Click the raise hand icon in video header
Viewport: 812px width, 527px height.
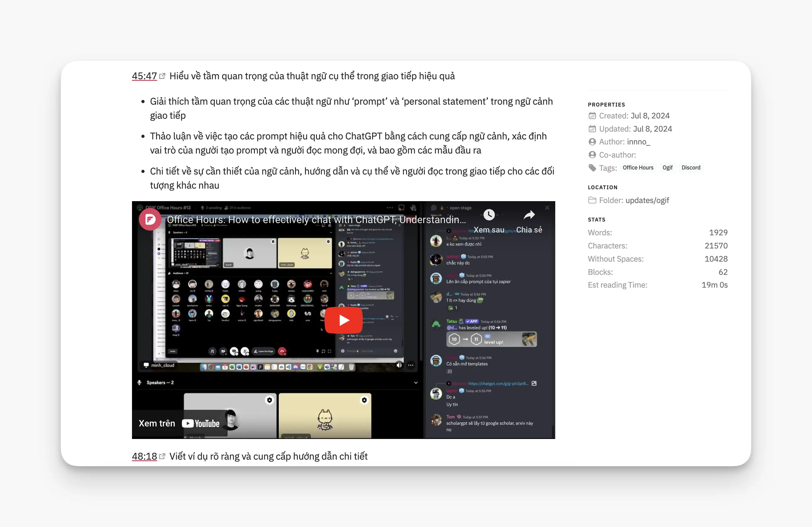(x=413, y=208)
